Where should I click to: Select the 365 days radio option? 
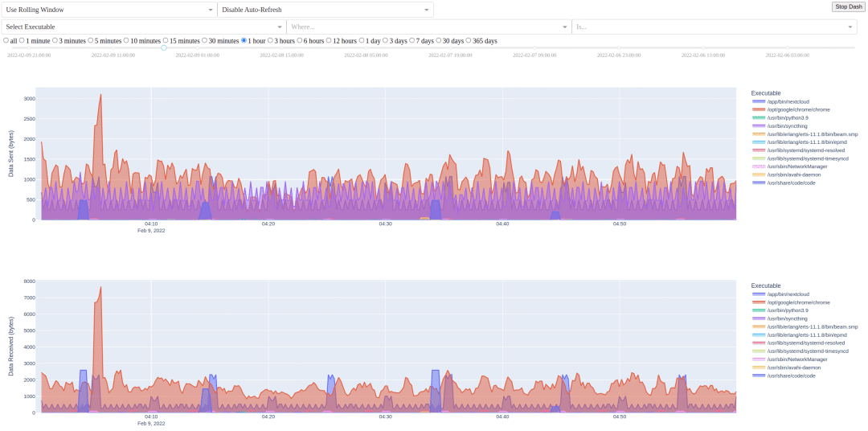pos(469,40)
